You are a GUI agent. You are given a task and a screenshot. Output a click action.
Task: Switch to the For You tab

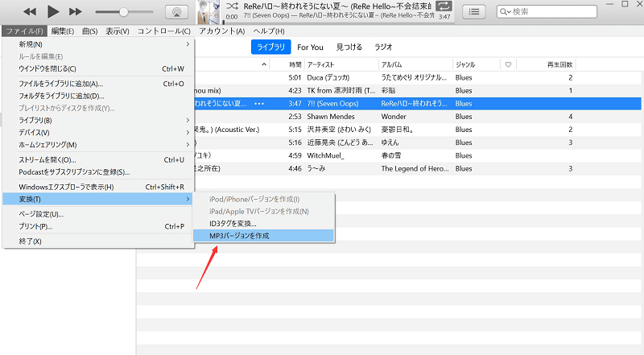click(310, 47)
